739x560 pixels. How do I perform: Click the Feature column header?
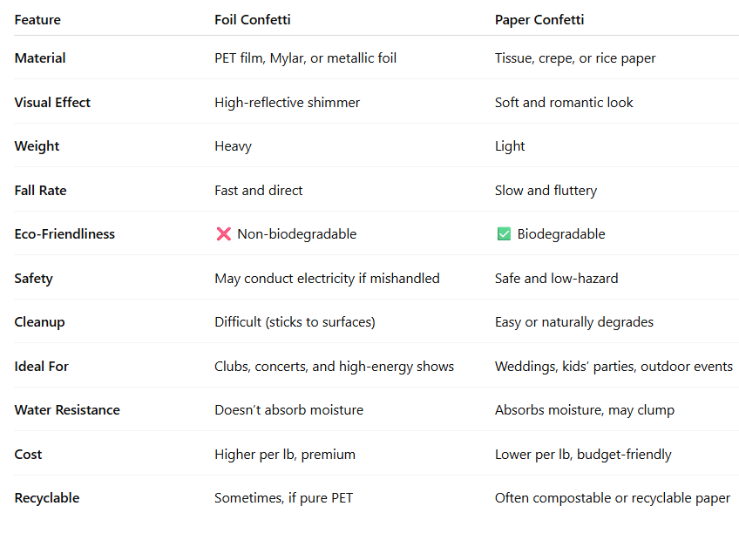[37, 20]
